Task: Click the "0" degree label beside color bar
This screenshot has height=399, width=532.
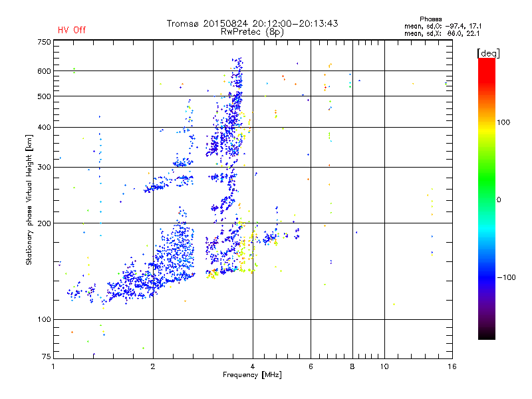Action: [x=499, y=200]
